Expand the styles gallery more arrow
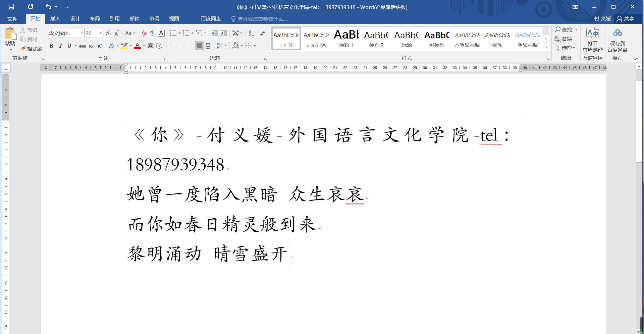The height and width of the screenshot is (334, 644). pos(546,47)
